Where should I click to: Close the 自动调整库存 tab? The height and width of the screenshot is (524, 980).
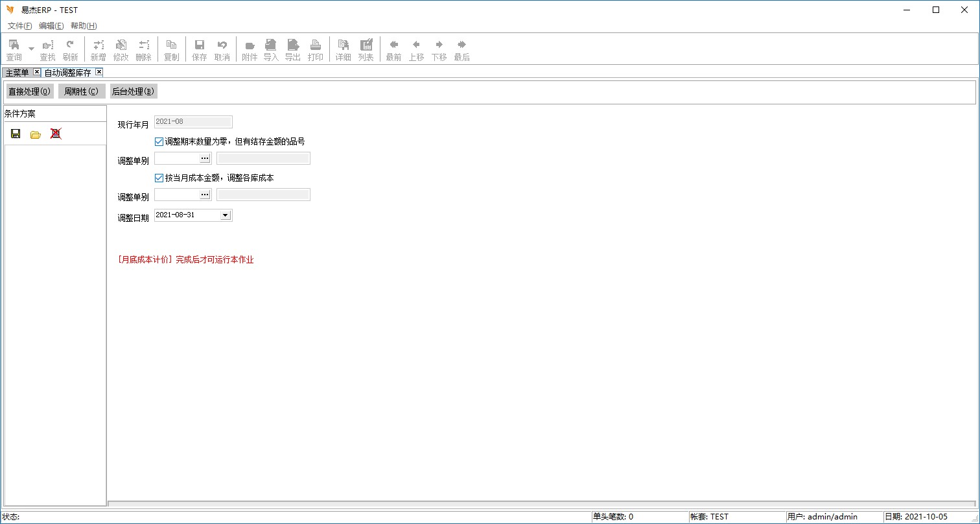click(99, 72)
